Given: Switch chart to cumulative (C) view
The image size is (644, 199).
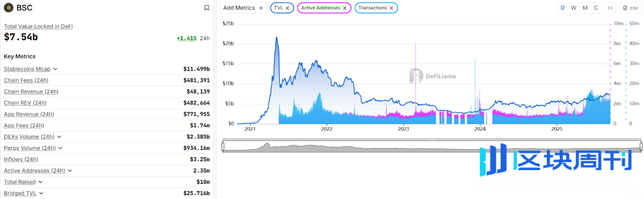Looking at the screenshot, I should [x=596, y=8].
